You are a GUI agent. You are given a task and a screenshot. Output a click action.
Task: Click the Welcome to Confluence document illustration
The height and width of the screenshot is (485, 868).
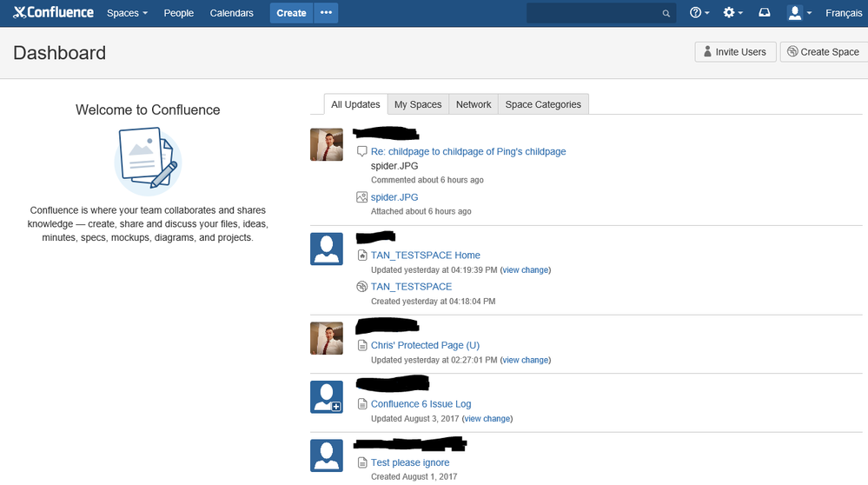[148, 161]
